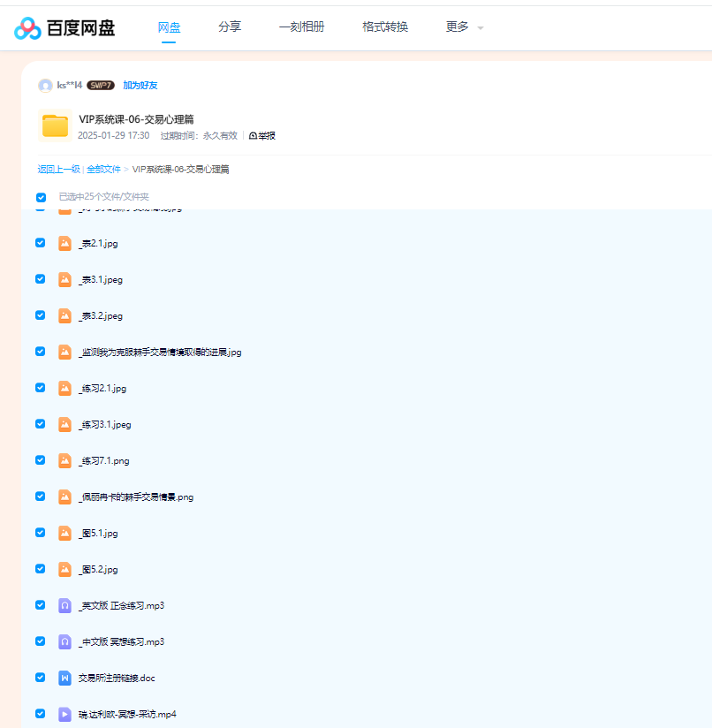Screen dimensions: 712x728
Task: Uncheck the 交易所注册链接.doc checkbox
Action: pyautogui.click(x=41, y=678)
